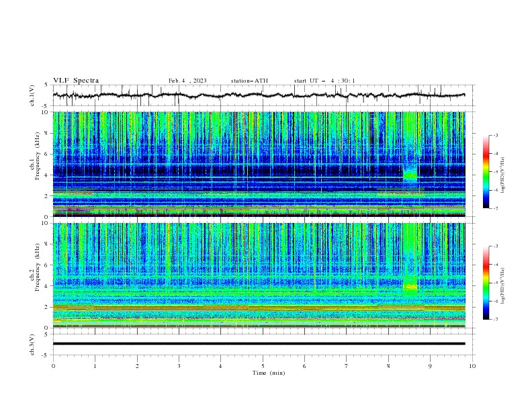
Task: Click the "7" tick on the time axis
Action: click(x=347, y=366)
